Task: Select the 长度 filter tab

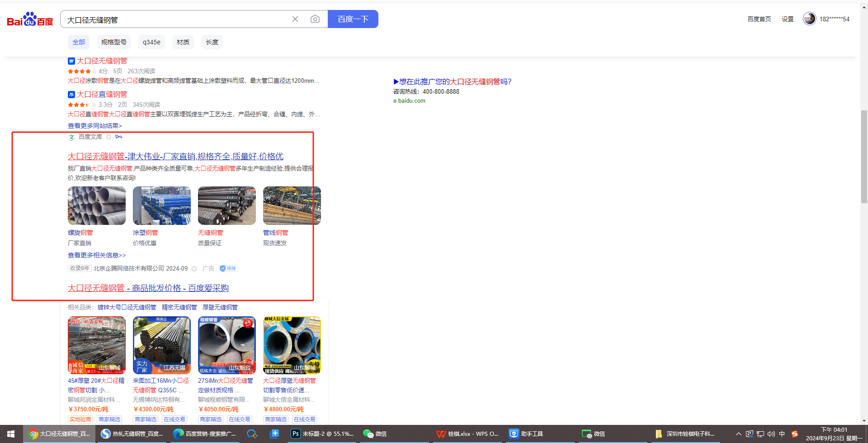Action: [212, 42]
